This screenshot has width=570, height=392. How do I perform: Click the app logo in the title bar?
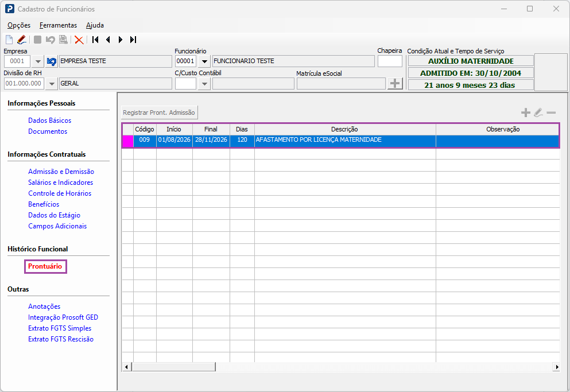coord(10,9)
